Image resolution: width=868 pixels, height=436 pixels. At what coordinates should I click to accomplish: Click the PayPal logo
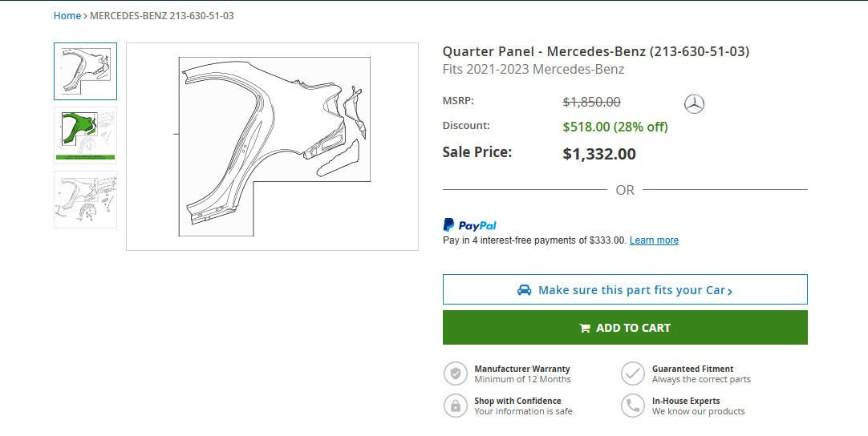(470, 225)
